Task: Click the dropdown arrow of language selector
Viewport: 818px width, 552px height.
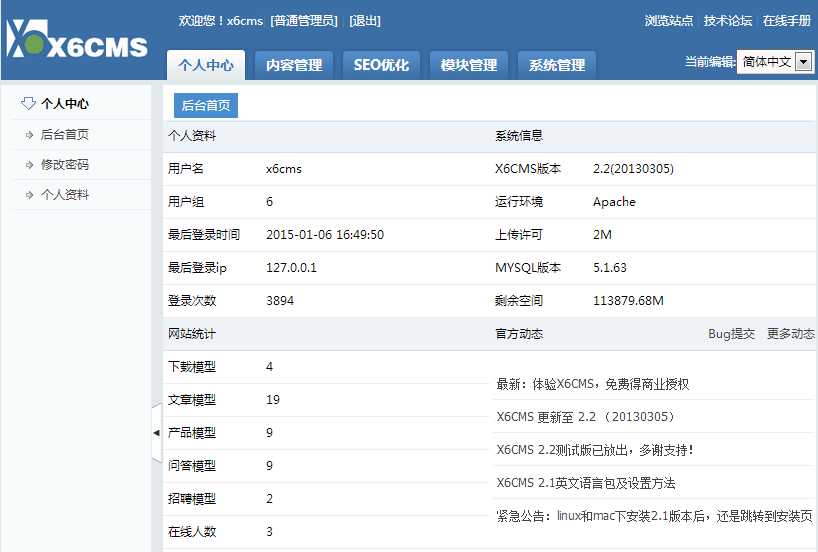Action: pos(802,62)
